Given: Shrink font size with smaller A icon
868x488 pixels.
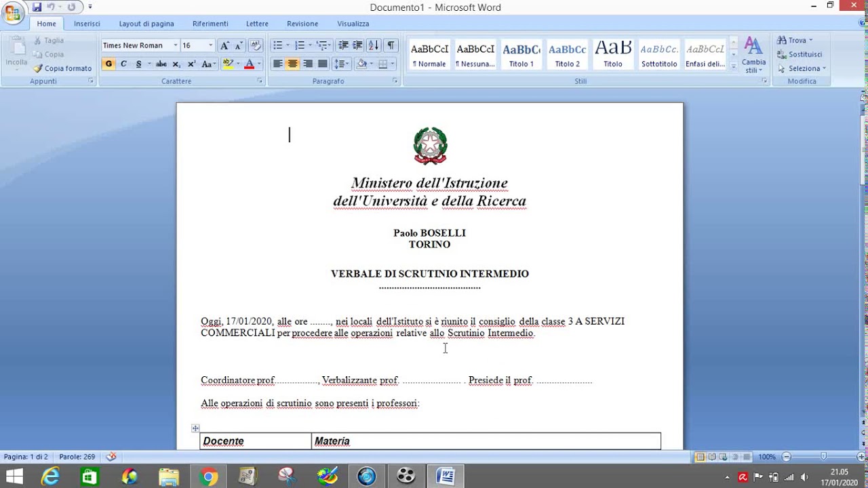Looking at the screenshot, I should (238, 45).
